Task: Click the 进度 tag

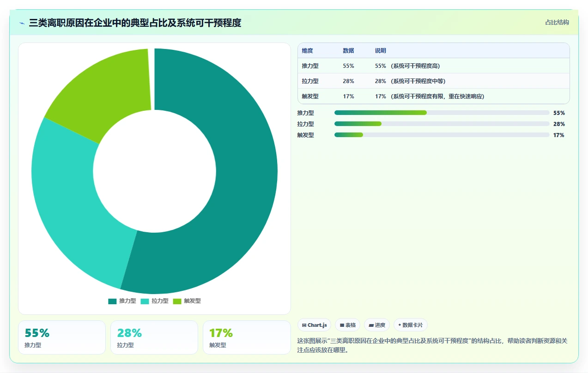Action: (377, 325)
